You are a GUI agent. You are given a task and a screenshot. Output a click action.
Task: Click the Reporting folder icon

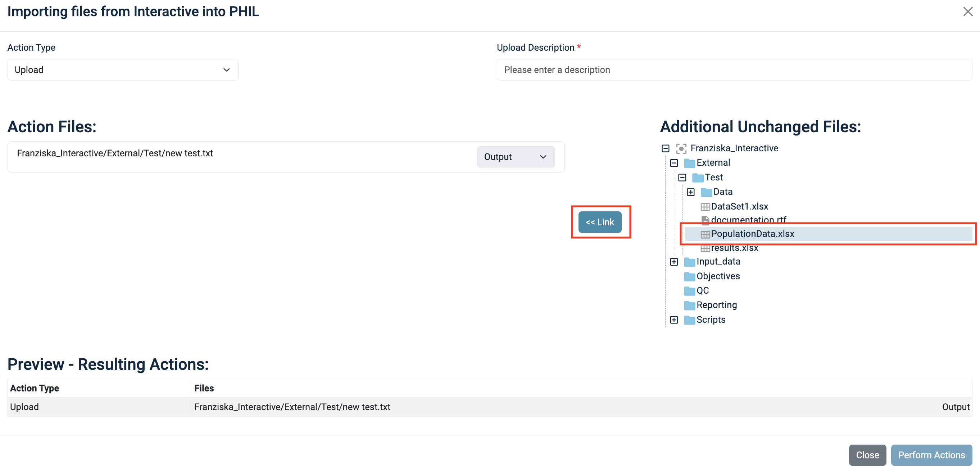point(689,305)
